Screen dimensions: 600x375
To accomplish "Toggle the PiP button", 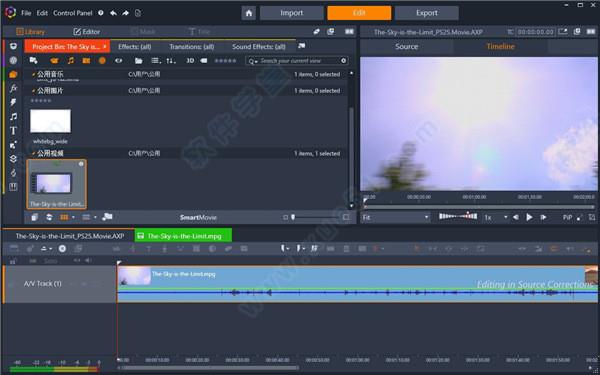I will coord(567,217).
